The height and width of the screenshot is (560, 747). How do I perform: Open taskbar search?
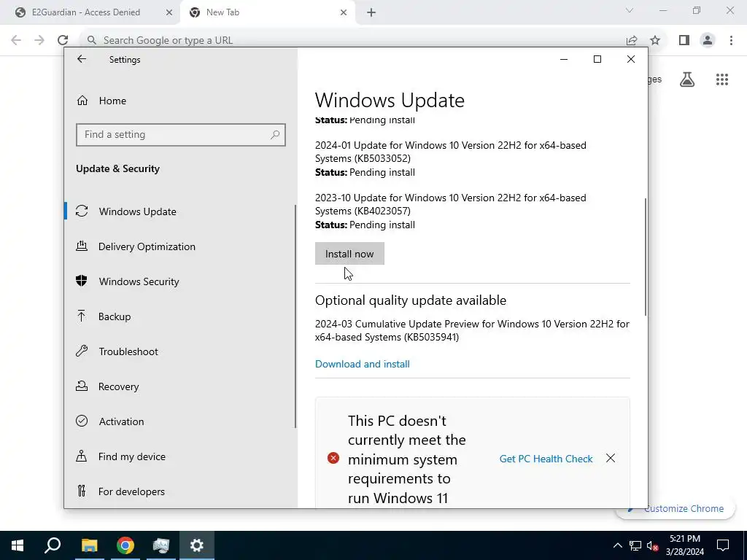tap(53, 545)
